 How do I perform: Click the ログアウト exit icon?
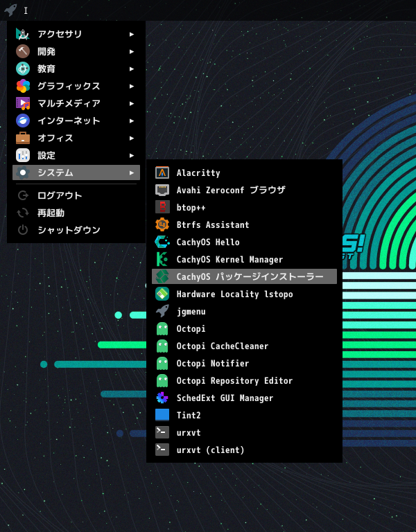[23, 195]
